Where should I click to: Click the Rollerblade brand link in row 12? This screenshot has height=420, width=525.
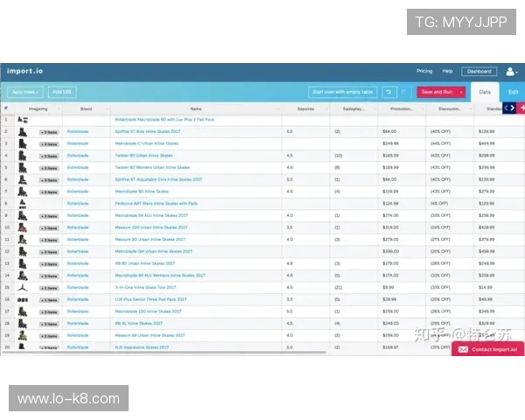pyautogui.click(x=78, y=251)
